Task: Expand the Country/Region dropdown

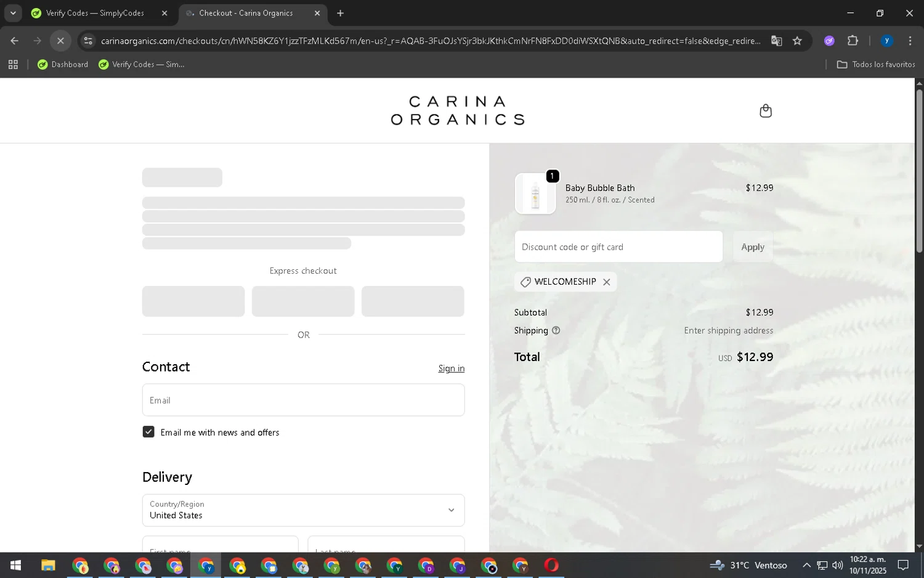Action: 303,510
